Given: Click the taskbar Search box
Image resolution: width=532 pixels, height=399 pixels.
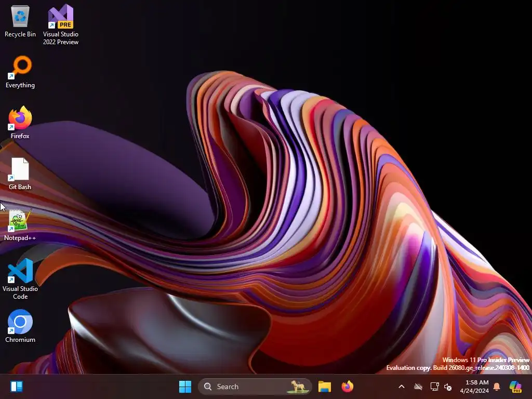Looking at the screenshot, I should pyautogui.click(x=255, y=387).
